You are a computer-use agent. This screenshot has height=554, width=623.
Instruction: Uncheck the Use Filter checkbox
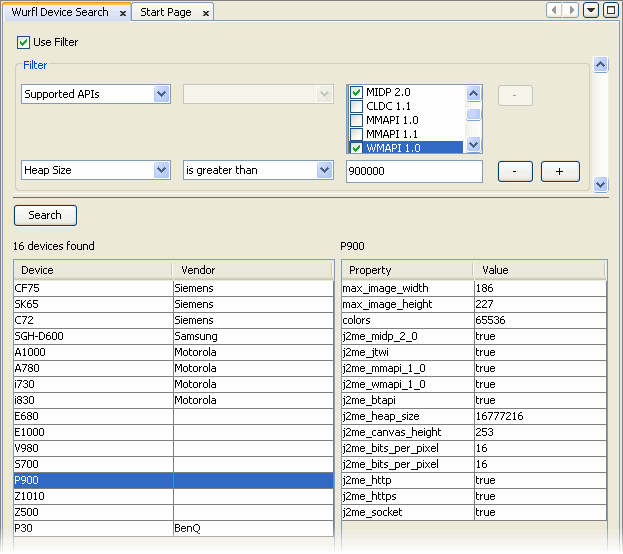[x=23, y=43]
